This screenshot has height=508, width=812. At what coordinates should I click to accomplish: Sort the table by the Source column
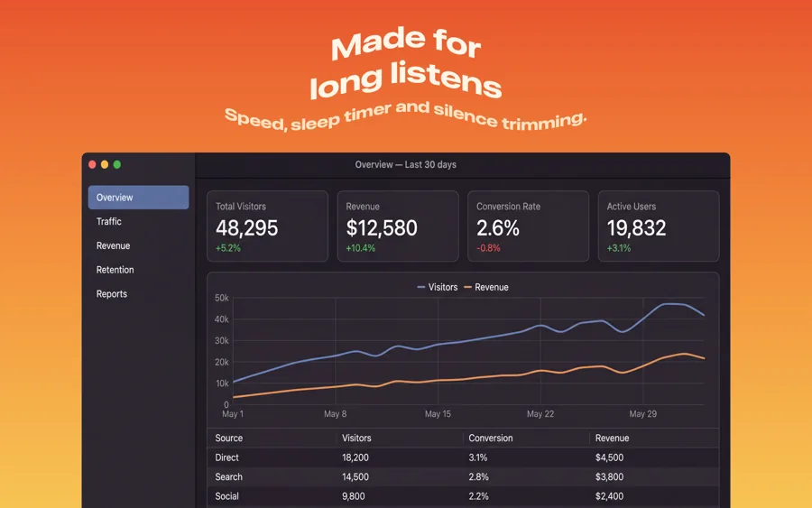pyautogui.click(x=229, y=439)
